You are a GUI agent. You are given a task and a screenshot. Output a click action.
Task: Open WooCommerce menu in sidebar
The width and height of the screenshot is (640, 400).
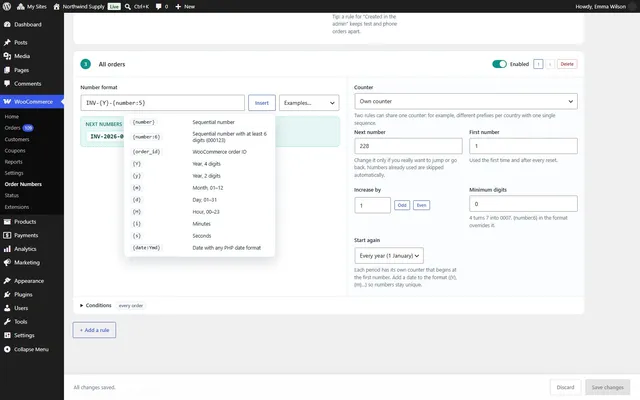point(32,102)
